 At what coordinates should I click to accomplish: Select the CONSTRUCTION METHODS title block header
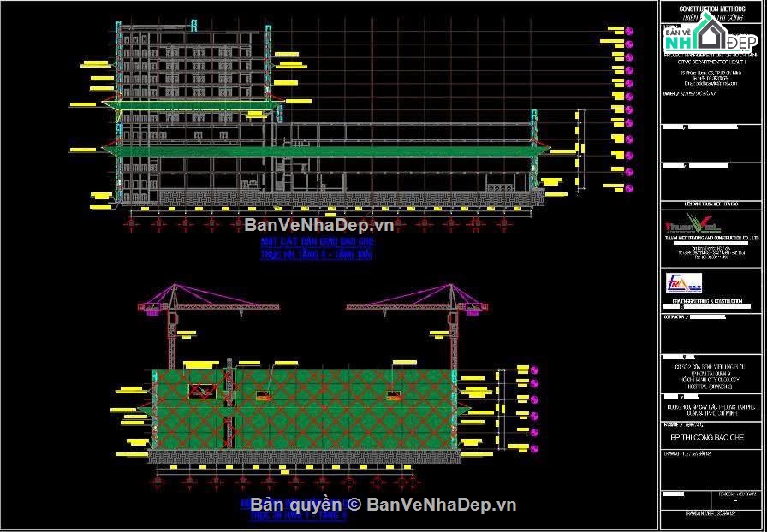[x=711, y=9]
